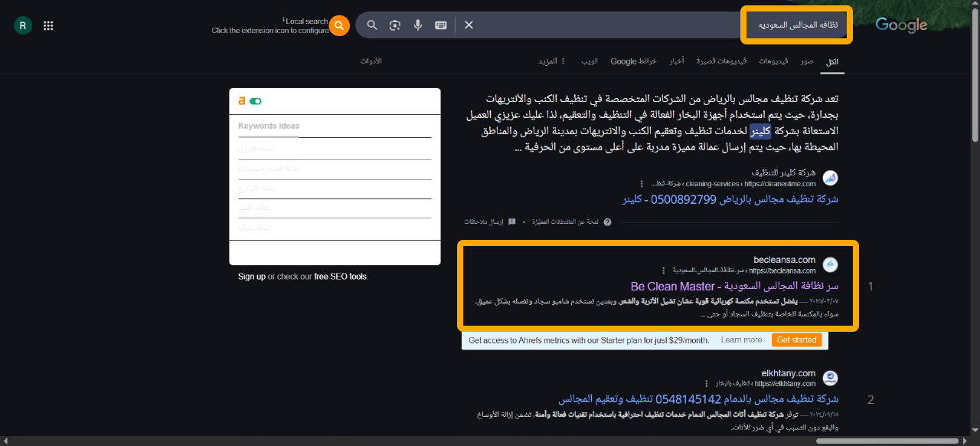This screenshot has width=980, height=446.
Task: Open the cleaner4me result with 0500892799
Action: pos(730,199)
